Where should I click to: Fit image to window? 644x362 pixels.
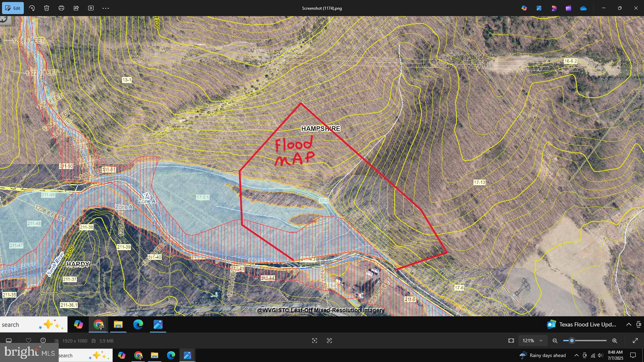pyautogui.click(x=511, y=341)
